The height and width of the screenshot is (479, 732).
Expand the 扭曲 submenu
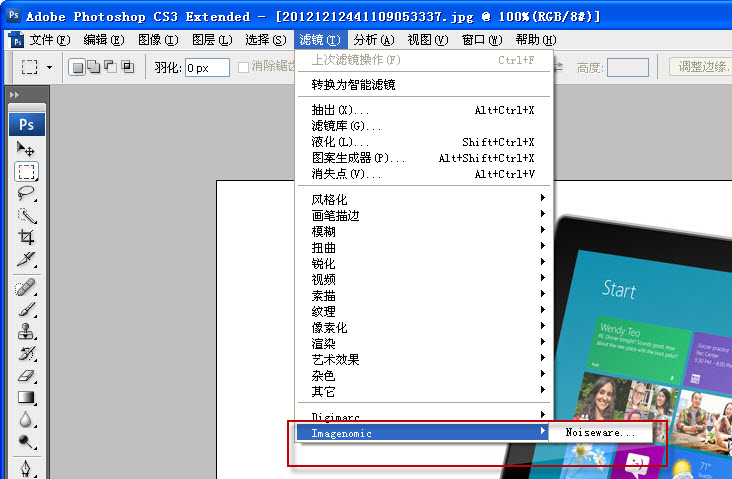pos(424,247)
